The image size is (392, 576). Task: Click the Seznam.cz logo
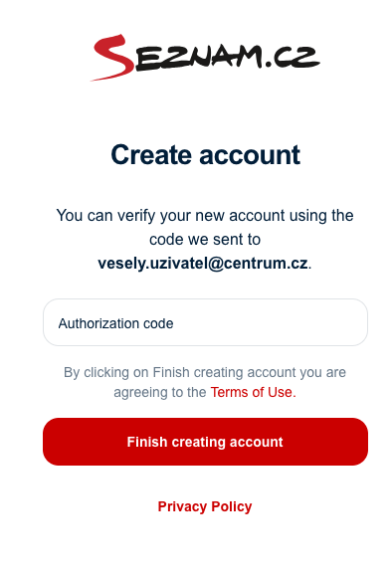(205, 58)
